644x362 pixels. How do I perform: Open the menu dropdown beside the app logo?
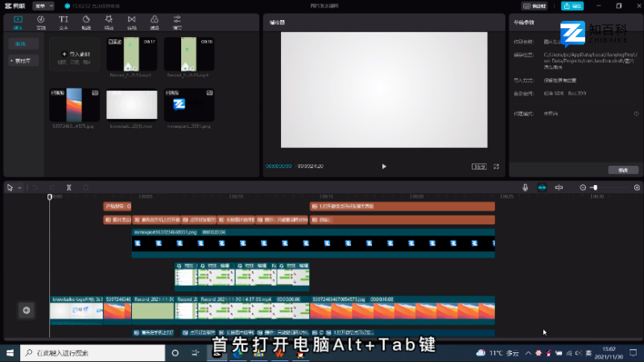point(43,6)
